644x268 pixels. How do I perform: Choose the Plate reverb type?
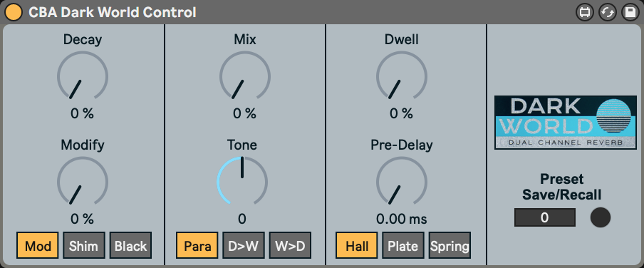[403, 246]
